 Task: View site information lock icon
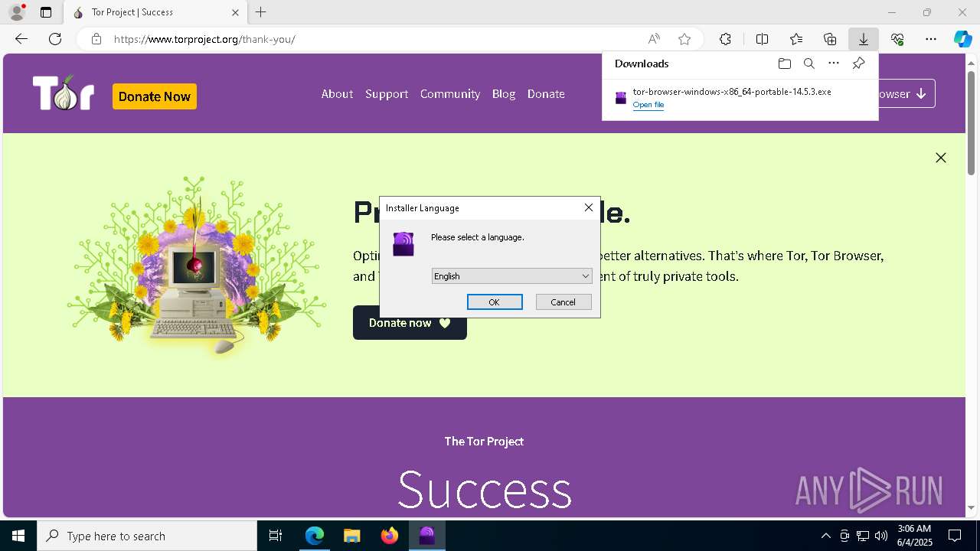[x=96, y=39]
